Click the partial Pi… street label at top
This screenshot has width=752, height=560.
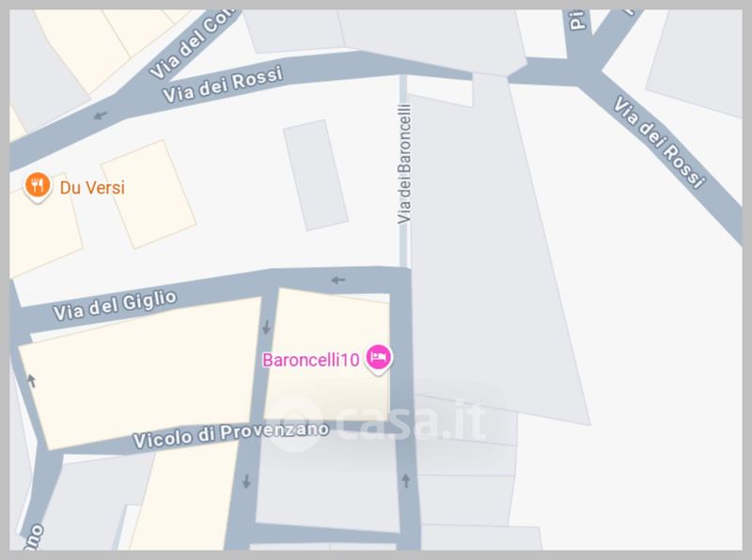tap(577, 20)
